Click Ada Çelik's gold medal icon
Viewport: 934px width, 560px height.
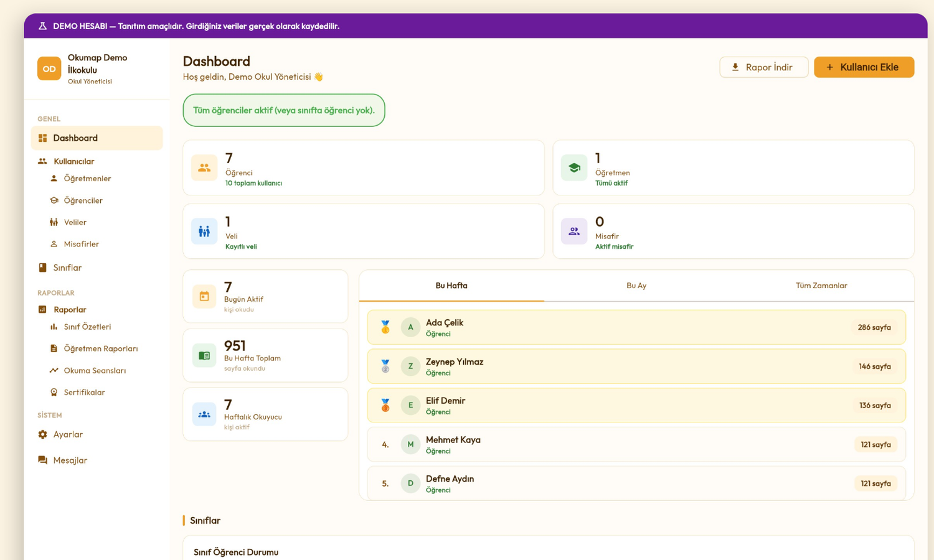(385, 327)
